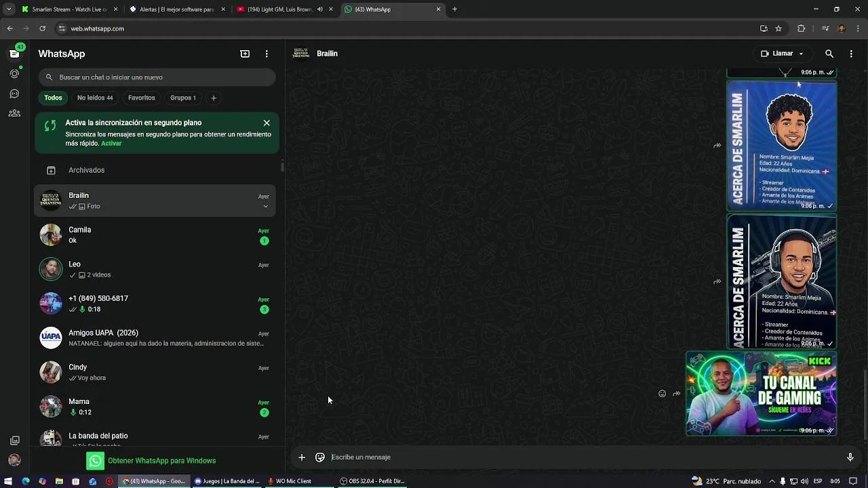Go back with the browser back arrow
868x488 pixels.
[9, 28]
